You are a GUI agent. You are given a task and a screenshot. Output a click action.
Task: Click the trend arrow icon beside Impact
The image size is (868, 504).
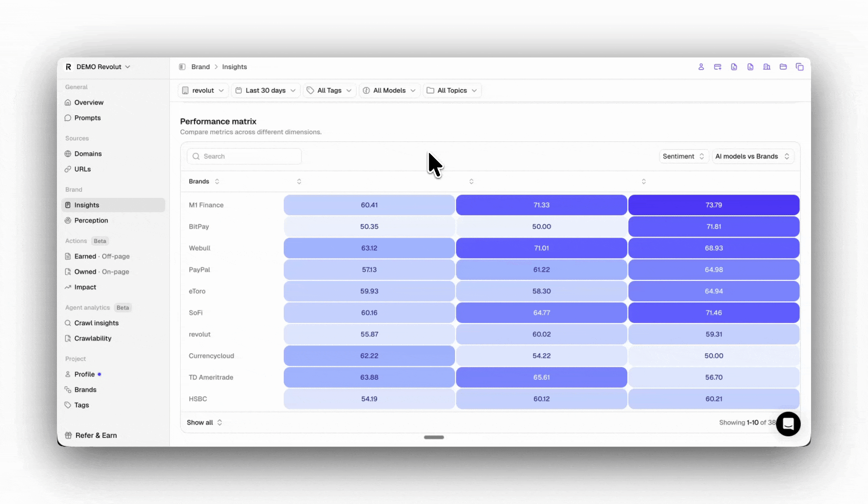[x=68, y=287]
